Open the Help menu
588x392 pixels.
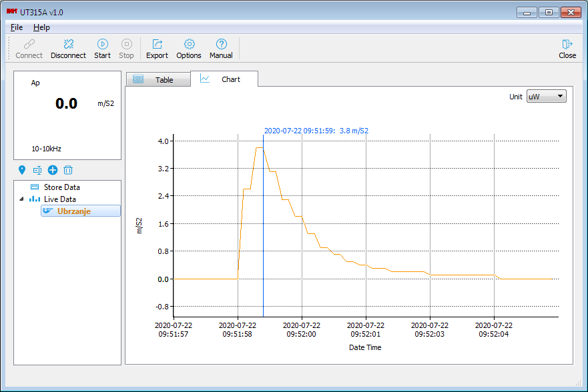41,27
